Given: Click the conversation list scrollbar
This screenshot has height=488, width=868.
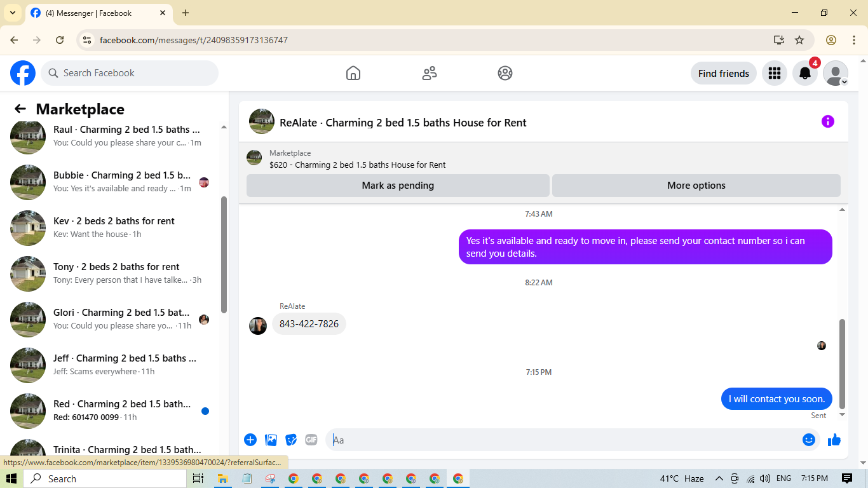Looking at the screenshot, I should click(224, 254).
